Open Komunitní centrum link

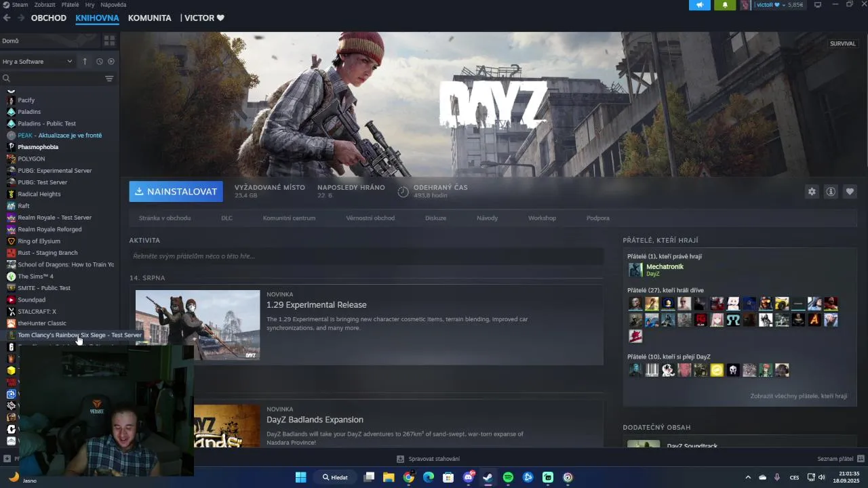click(289, 218)
